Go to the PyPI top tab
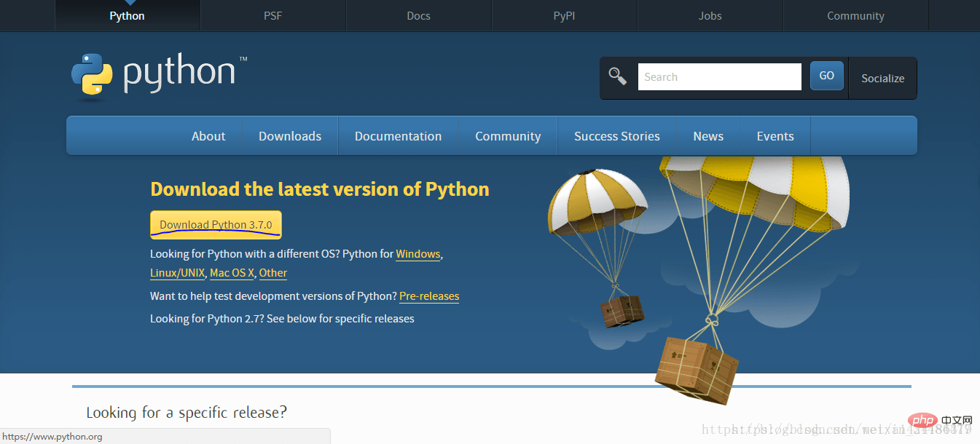The height and width of the screenshot is (444, 980). tap(565, 16)
